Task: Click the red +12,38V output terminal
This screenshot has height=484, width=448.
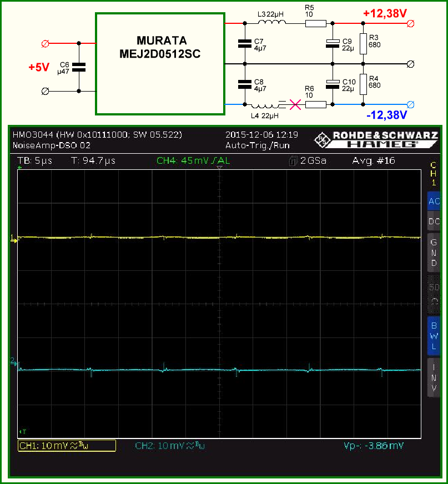Action: 411,23
